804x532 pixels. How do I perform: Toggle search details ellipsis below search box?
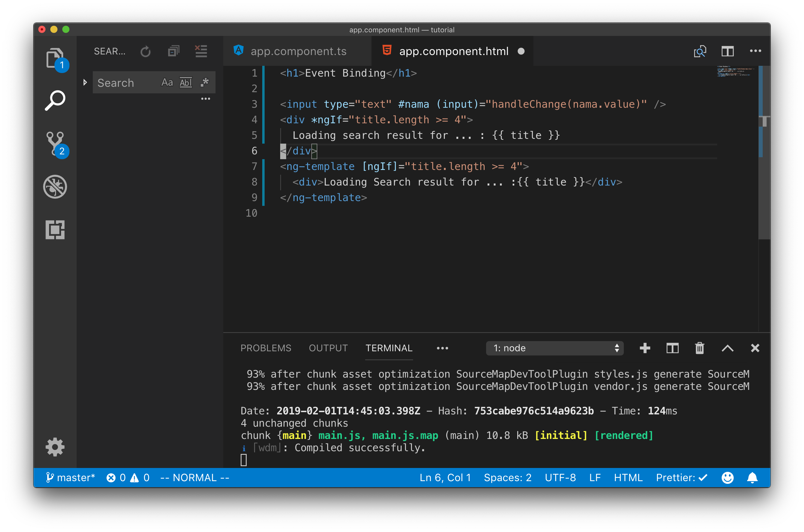205,99
